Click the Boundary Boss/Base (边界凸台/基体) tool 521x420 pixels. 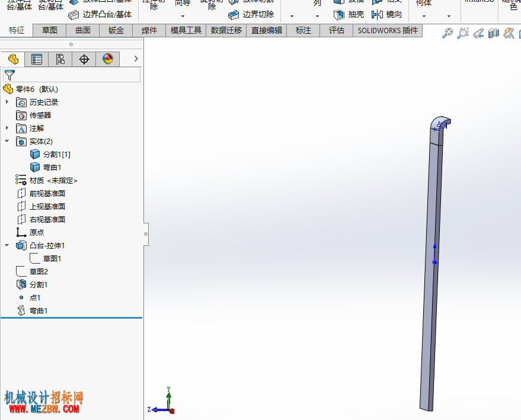click(100, 14)
